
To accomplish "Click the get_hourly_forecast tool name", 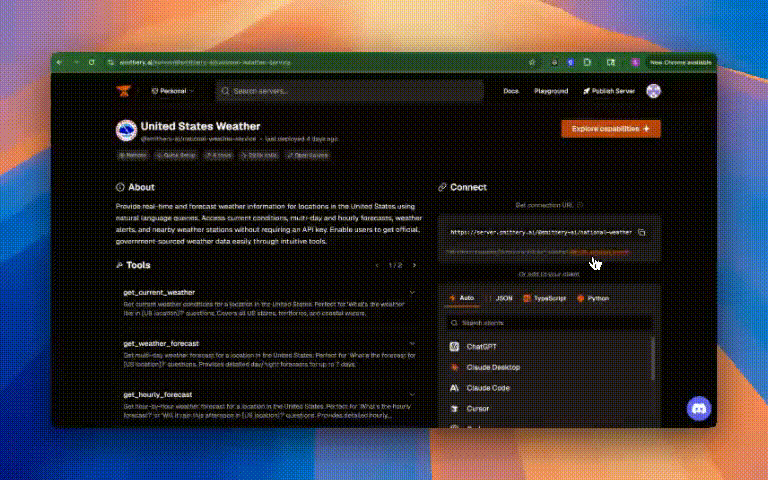I will (158, 394).
